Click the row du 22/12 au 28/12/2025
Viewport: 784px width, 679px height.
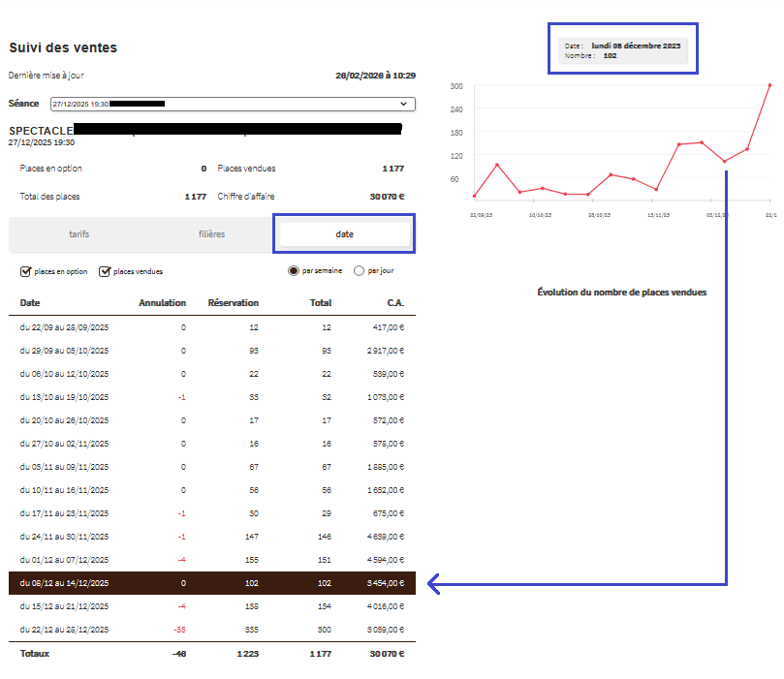(211, 630)
